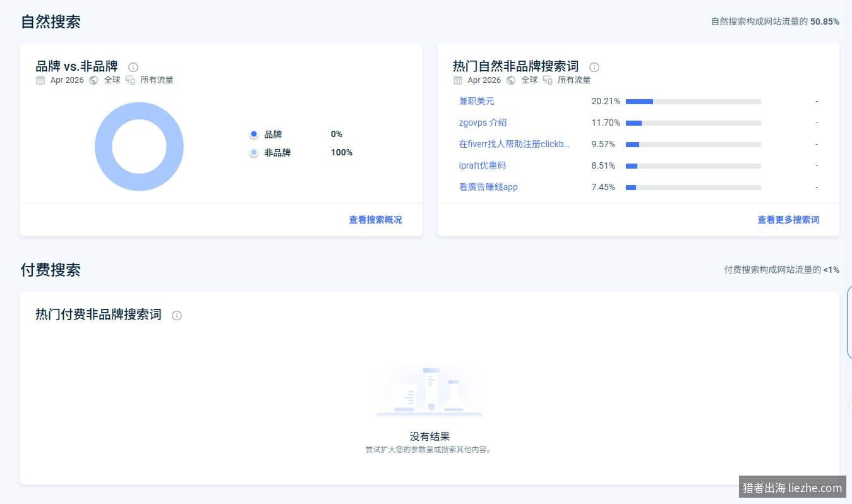Click the 0% value for 品牌
Screen dimensions: 852x504
click(x=337, y=134)
